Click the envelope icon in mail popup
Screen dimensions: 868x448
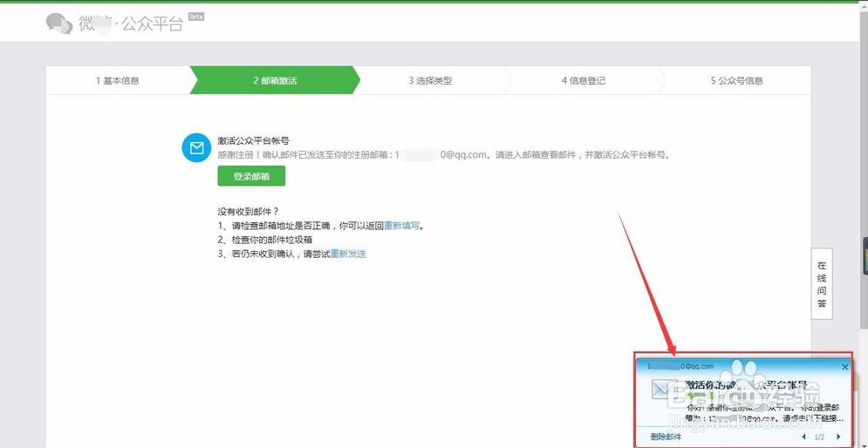point(663,390)
